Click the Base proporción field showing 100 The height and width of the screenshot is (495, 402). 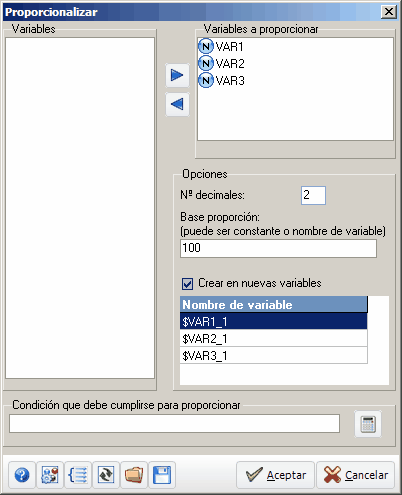[278, 248]
